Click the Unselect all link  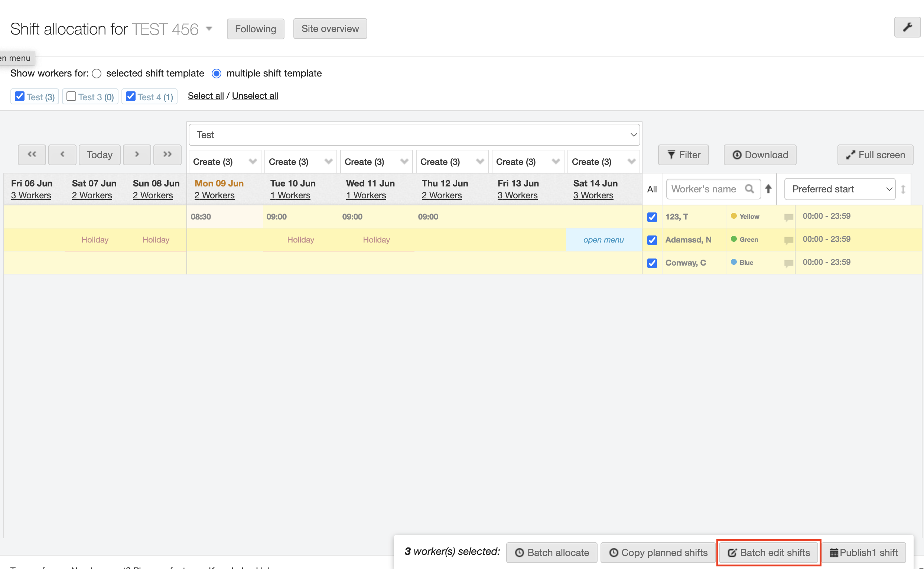click(x=255, y=95)
